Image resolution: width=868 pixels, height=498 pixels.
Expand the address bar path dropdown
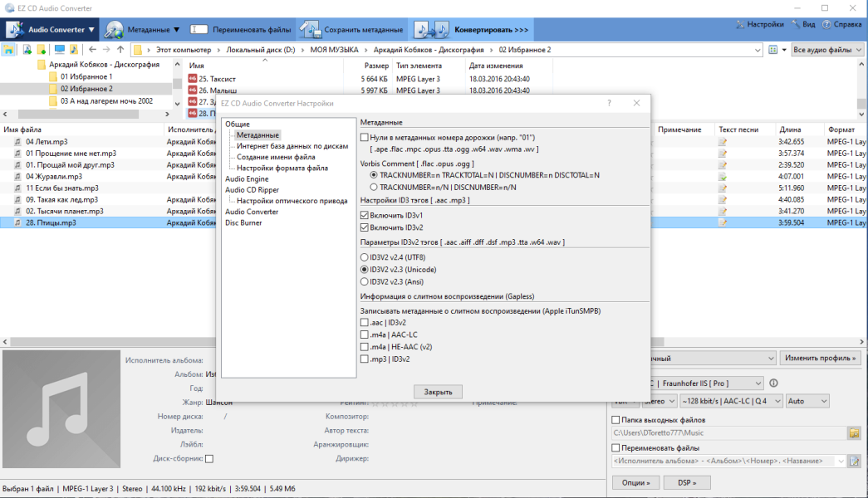click(758, 50)
